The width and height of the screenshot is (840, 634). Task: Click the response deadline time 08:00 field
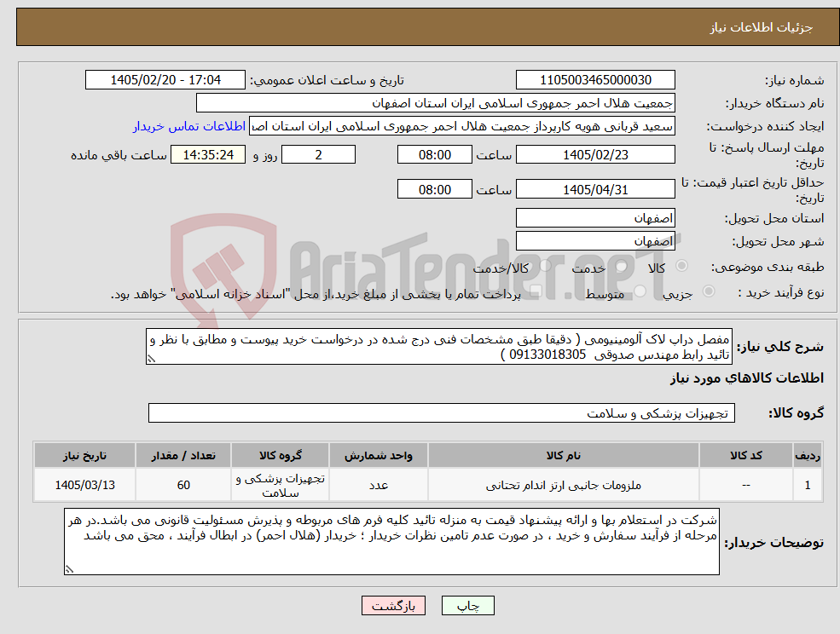tap(434, 155)
